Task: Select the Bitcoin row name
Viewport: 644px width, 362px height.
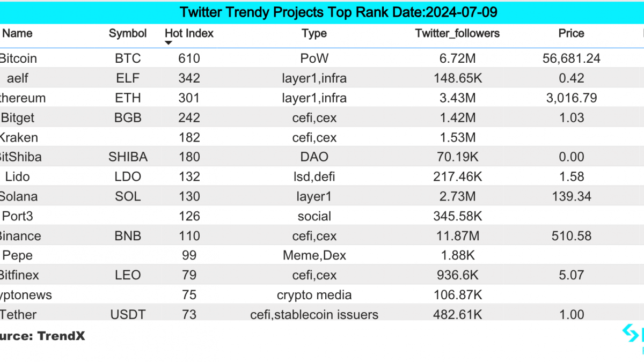Action: [18, 58]
